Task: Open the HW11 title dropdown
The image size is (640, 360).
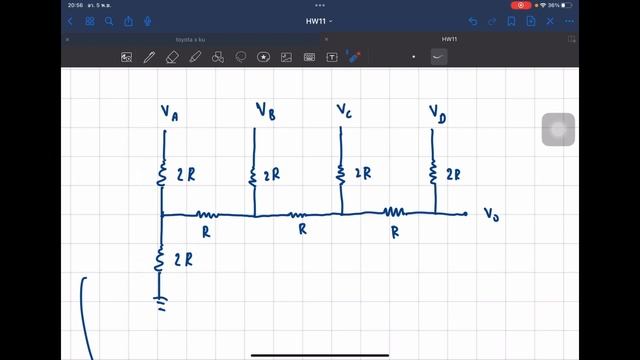Action: (x=319, y=21)
